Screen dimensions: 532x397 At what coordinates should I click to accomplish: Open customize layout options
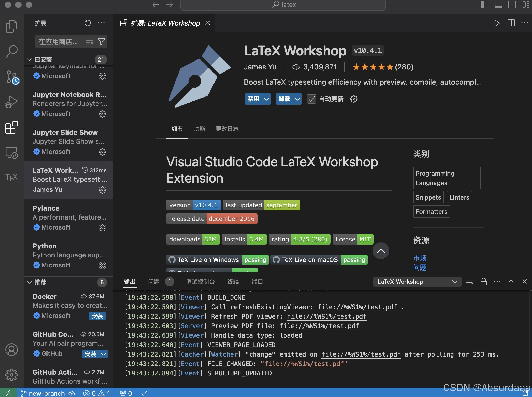pos(526,5)
